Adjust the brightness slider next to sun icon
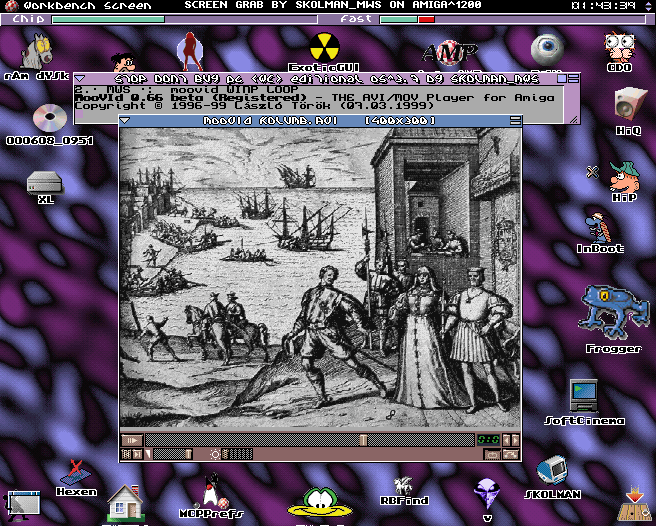Viewport: 656px width, 526px height. [237, 454]
